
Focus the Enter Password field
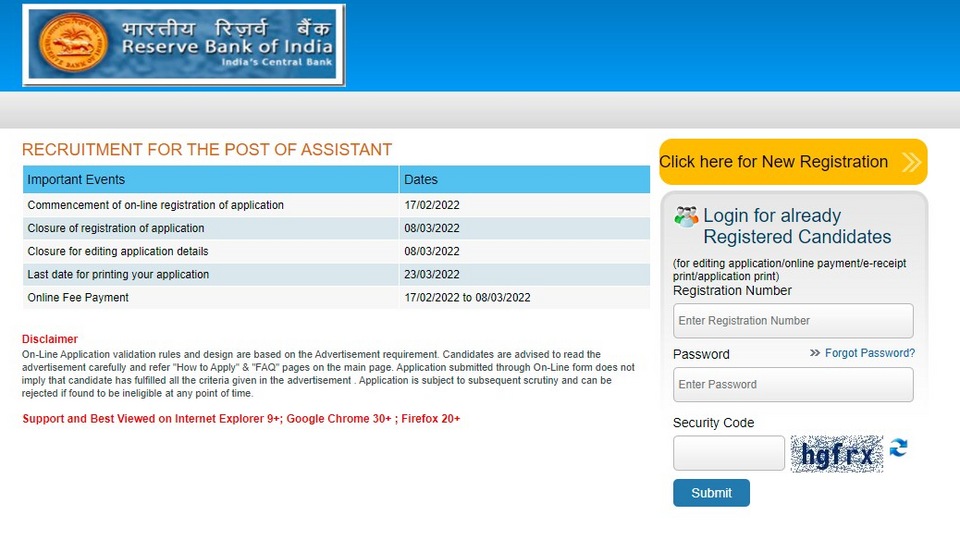click(x=793, y=384)
